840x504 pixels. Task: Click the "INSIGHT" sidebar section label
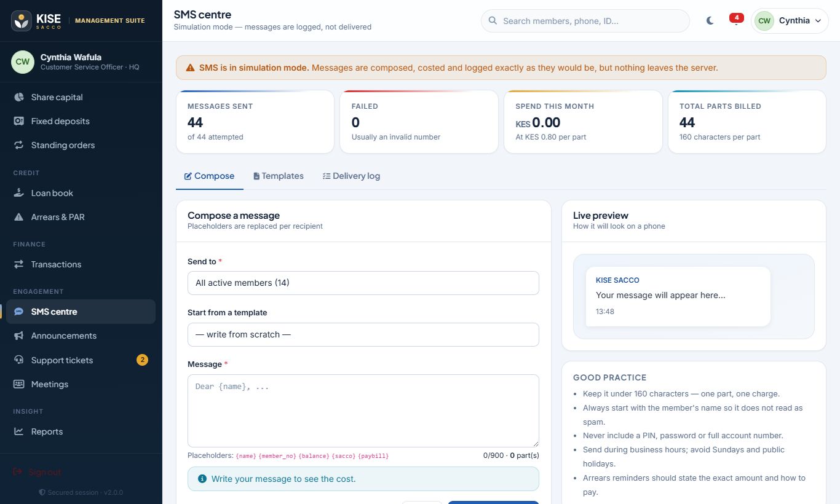click(x=28, y=411)
